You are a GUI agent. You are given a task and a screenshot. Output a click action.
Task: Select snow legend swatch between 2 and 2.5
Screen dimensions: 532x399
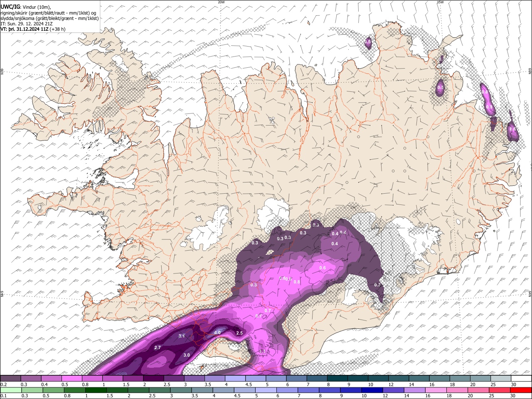153,379
